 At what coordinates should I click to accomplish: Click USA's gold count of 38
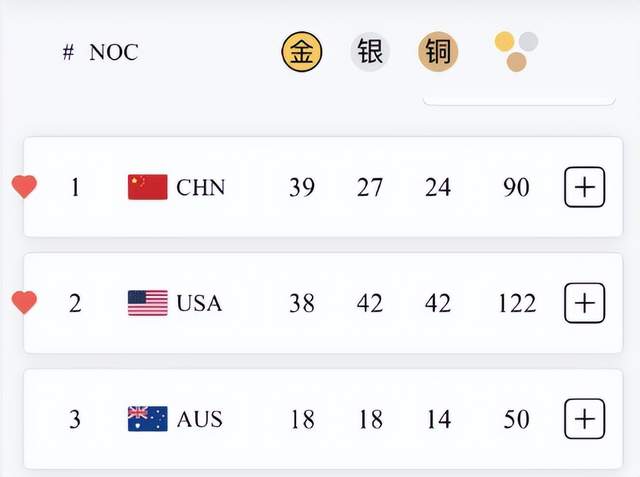pos(302,303)
